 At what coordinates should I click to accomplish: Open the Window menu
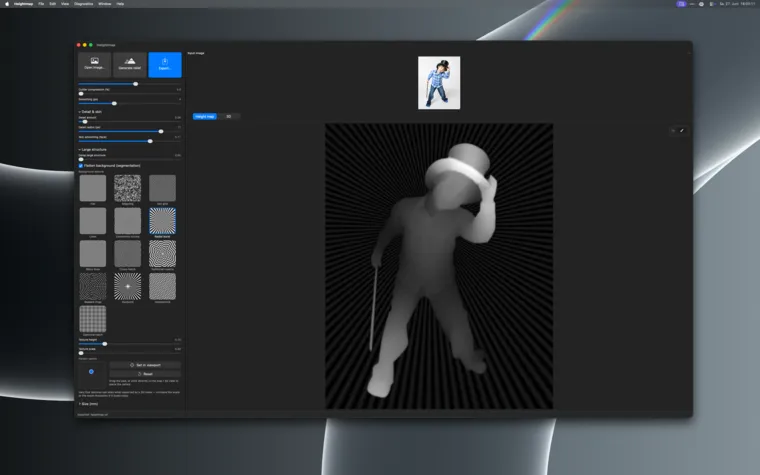pyautogui.click(x=105, y=4)
